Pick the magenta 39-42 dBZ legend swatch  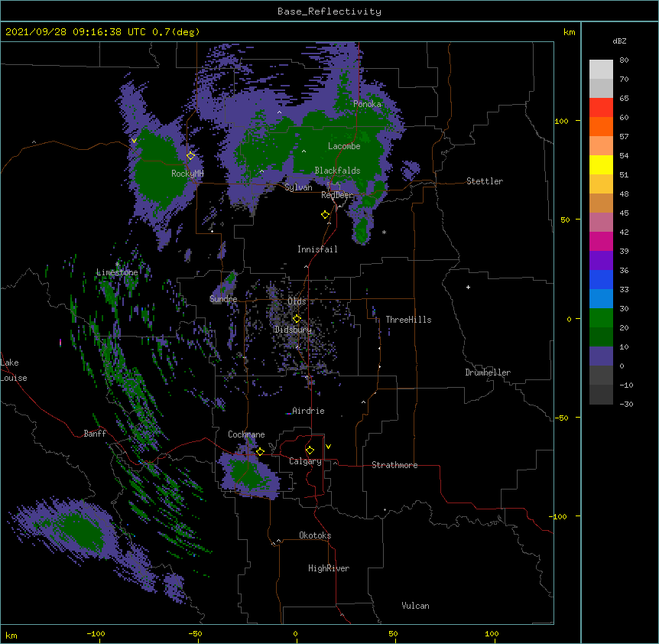[x=601, y=241]
